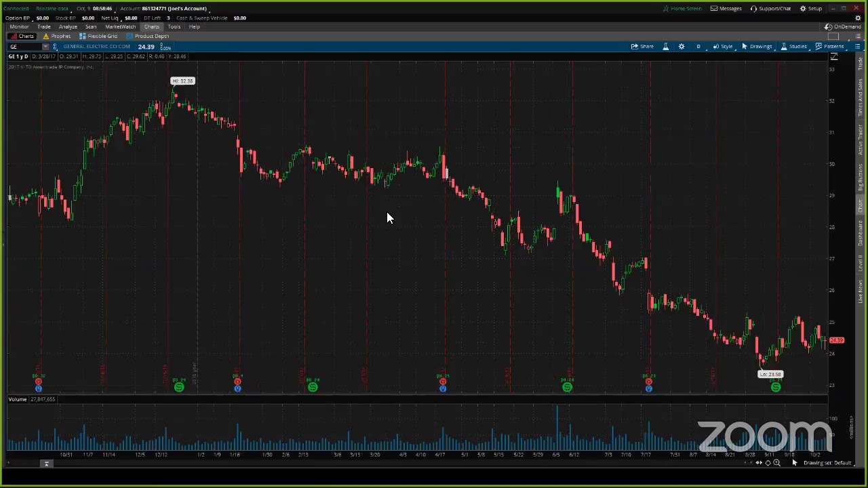
Task: Select the Charts sub-tab with bar icon
Action: pos(22,36)
